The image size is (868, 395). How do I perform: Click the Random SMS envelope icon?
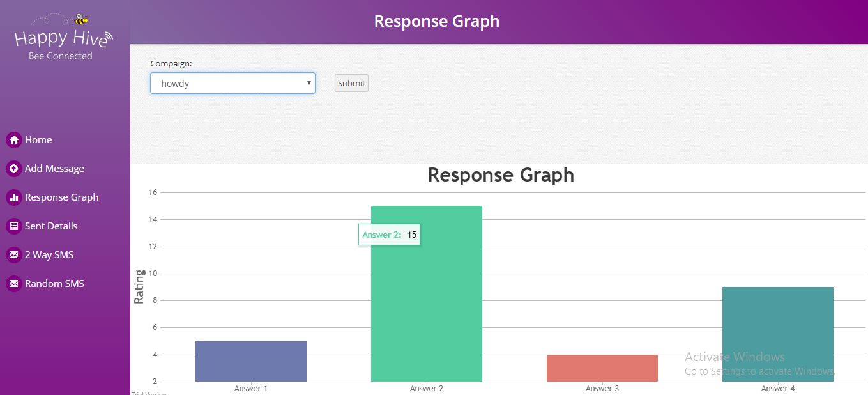point(13,284)
